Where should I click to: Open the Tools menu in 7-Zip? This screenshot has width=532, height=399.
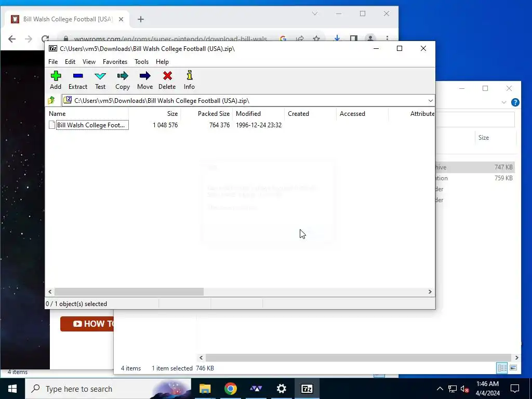[141, 62]
